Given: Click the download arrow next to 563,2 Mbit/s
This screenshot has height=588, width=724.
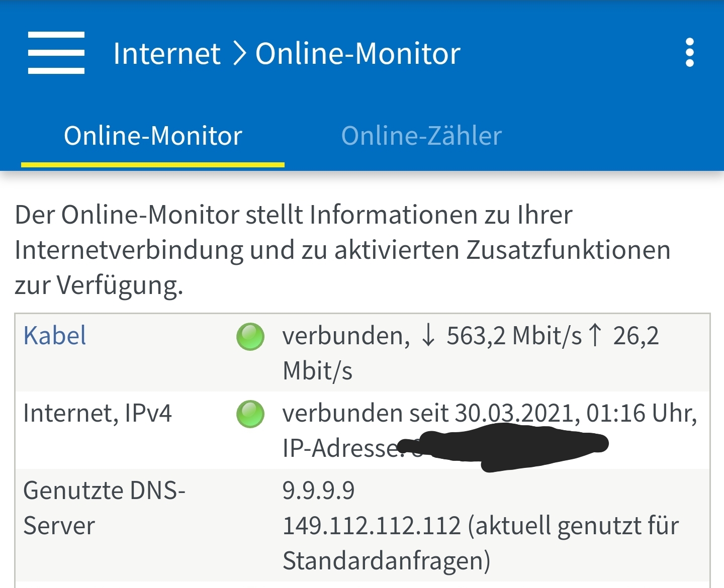Looking at the screenshot, I should (x=428, y=336).
